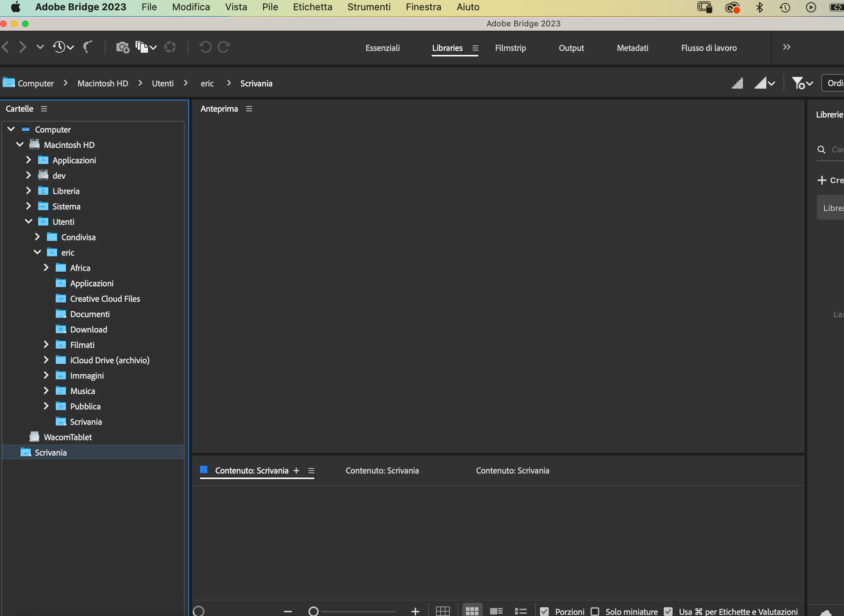844x616 pixels.
Task: Switch to list view icon in bottom bar
Action: (521, 611)
